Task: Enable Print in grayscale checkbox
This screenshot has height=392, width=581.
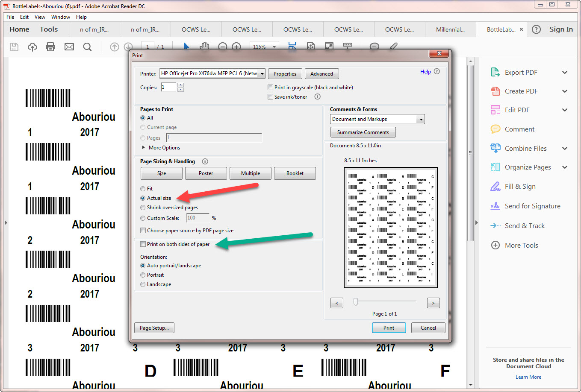Action: pos(270,88)
